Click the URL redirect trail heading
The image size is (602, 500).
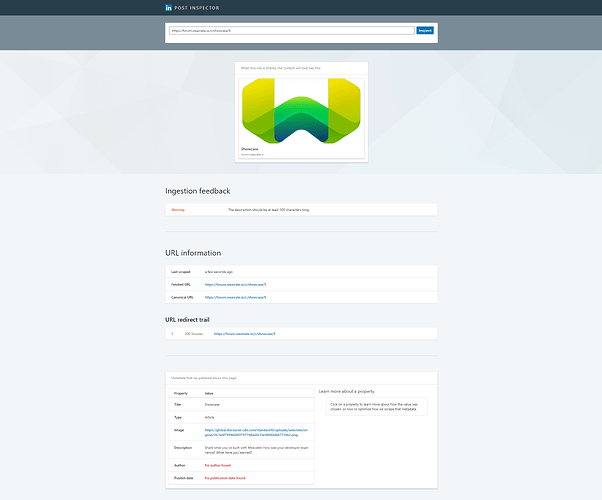tap(187, 320)
